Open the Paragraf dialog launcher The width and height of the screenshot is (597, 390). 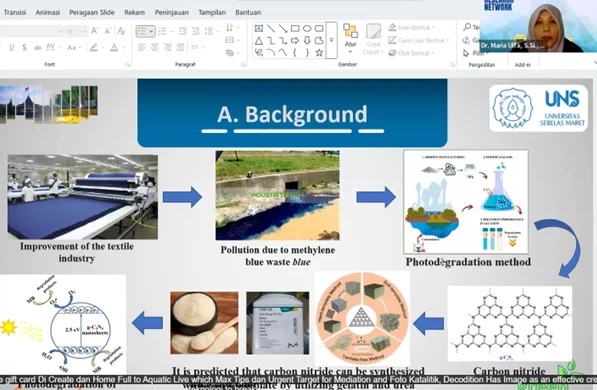click(243, 65)
